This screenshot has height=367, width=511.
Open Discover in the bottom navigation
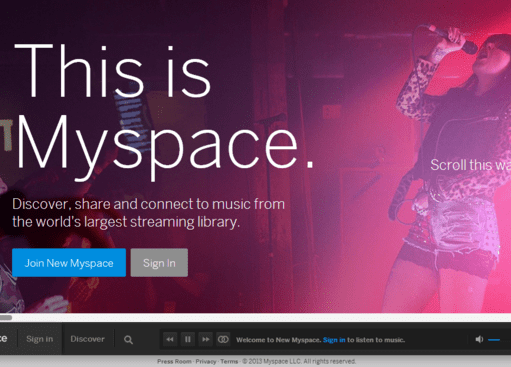click(x=87, y=339)
